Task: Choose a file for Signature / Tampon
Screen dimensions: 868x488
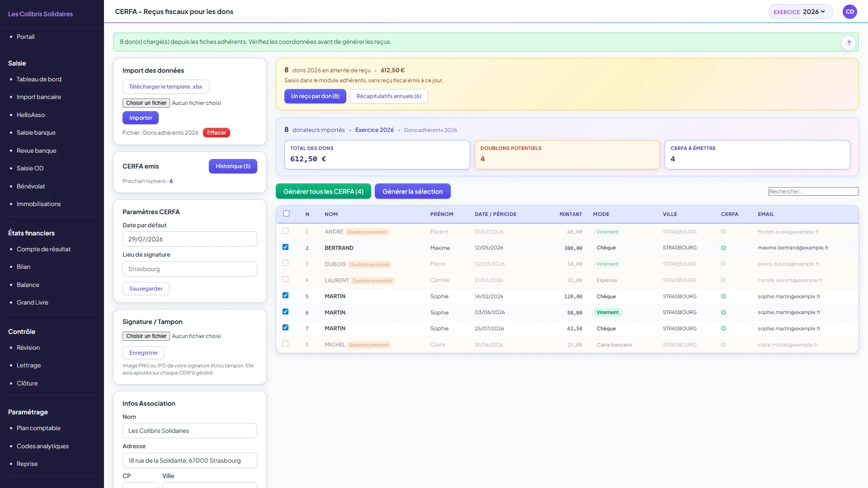Action: [146, 336]
